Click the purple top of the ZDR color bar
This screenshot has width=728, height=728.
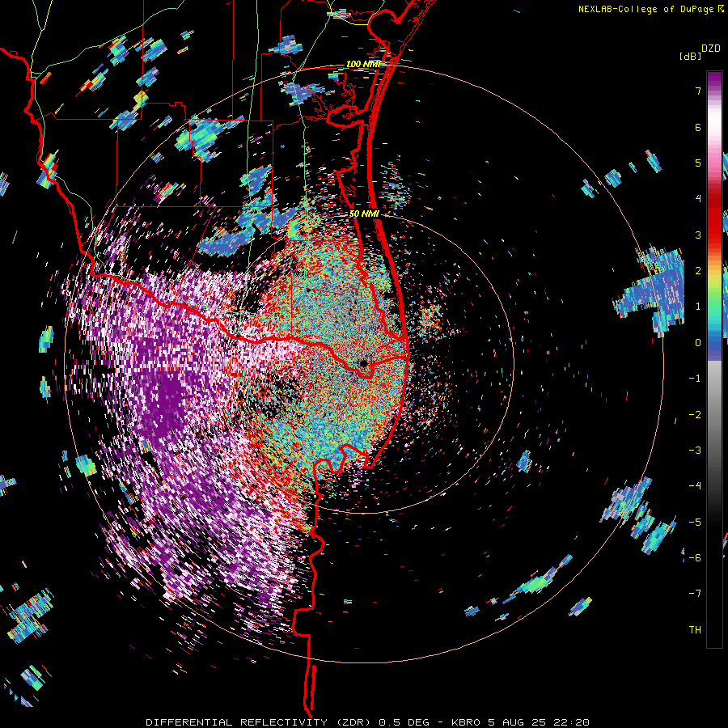point(714,80)
